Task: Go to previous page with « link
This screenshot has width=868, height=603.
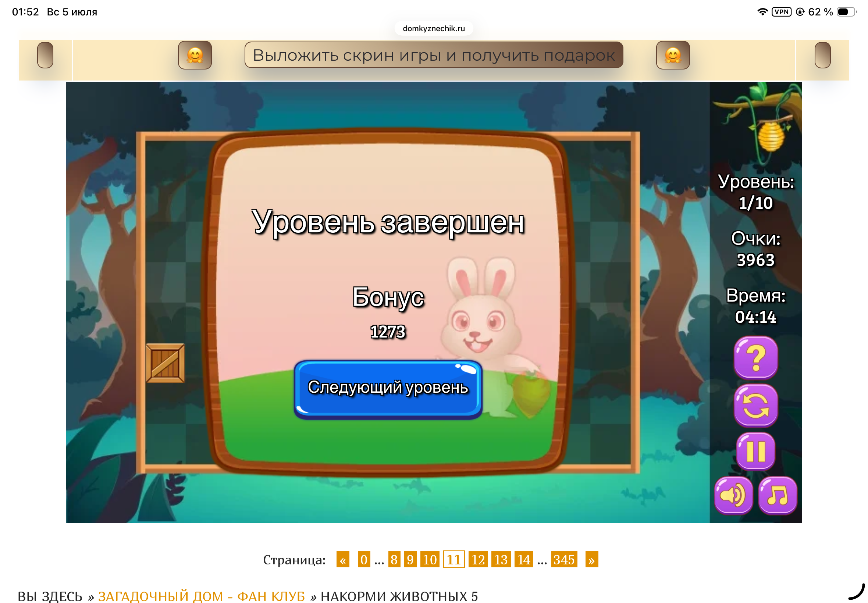Action: tap(343, 560)
